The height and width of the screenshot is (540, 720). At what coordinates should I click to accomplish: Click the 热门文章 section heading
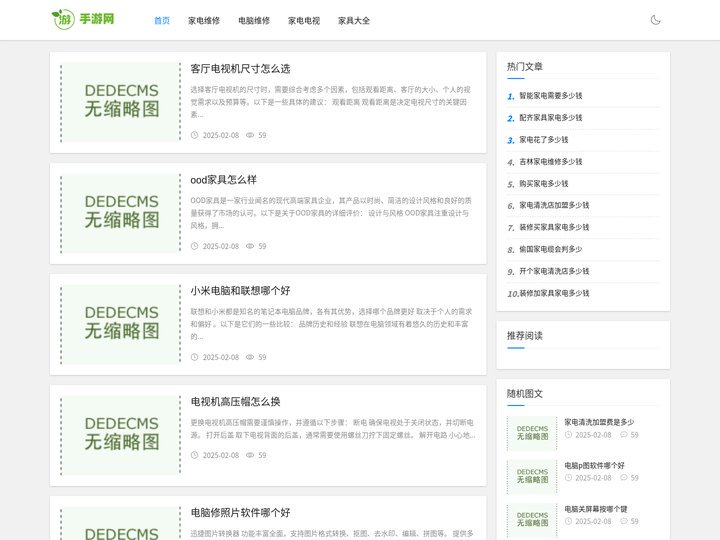pyautogui.click(x=525, y=67)
